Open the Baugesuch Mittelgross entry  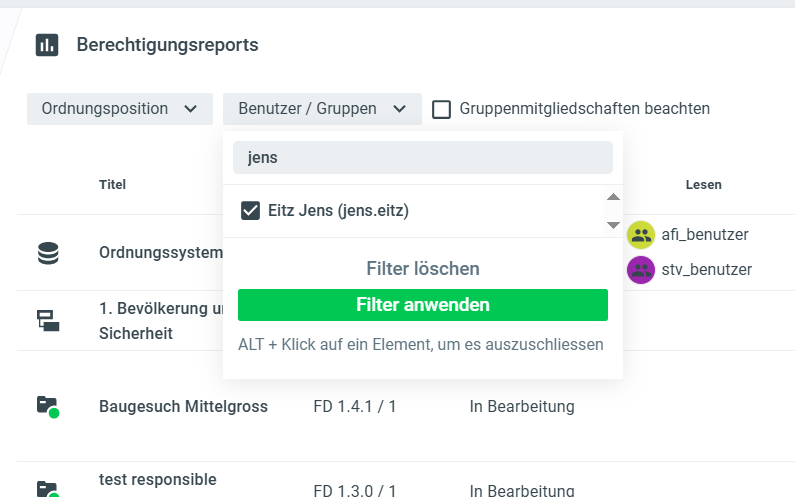point(185,407)
